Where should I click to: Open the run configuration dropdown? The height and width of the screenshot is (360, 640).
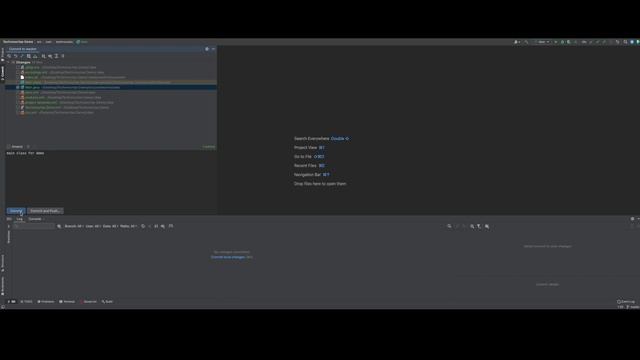coord(543,42)
